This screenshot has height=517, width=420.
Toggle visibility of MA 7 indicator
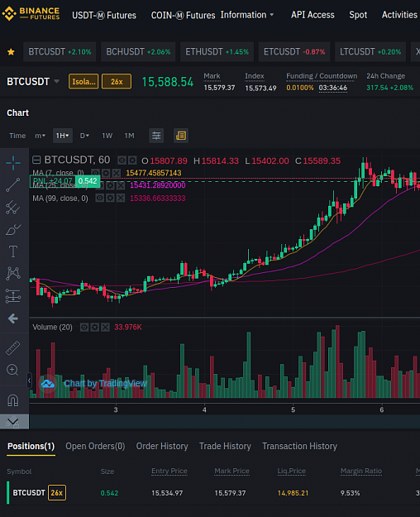[x=95, y=173]
